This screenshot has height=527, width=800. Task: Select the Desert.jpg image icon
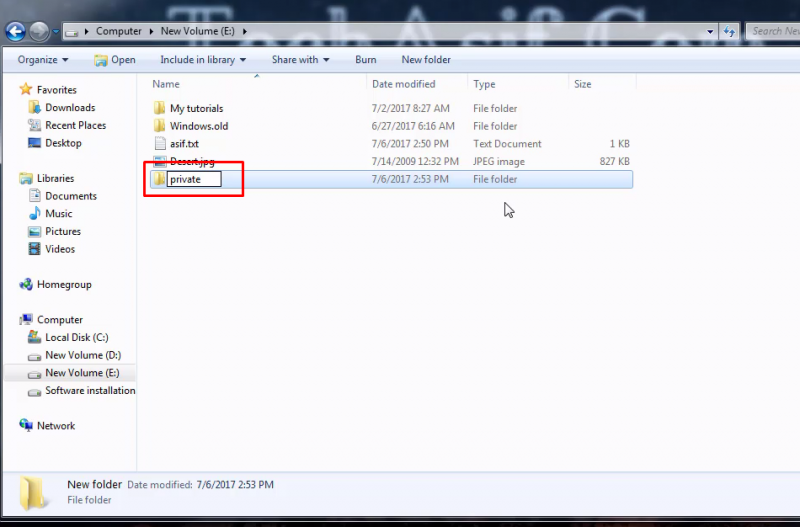(x=160, y=161)
